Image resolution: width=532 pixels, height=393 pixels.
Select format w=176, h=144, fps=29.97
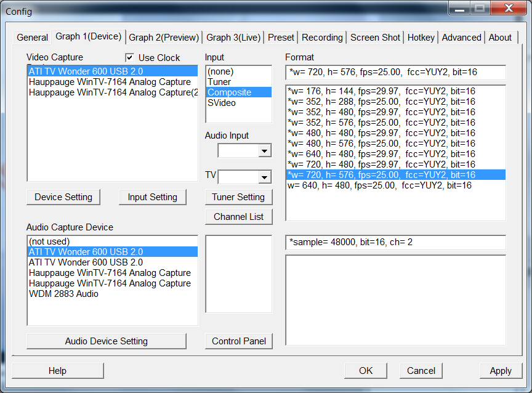coord(395,91)
